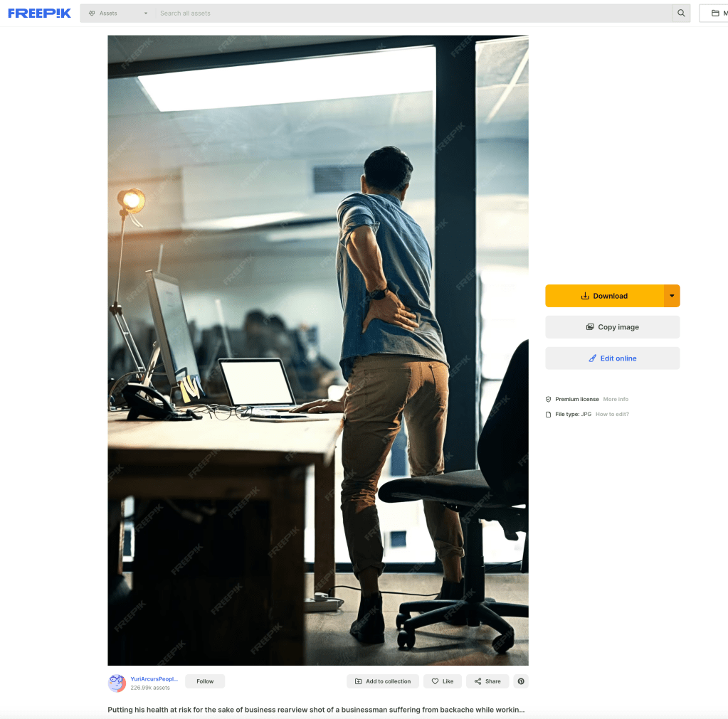
Task: Like this image with the heart button
Action: (442, 681)
